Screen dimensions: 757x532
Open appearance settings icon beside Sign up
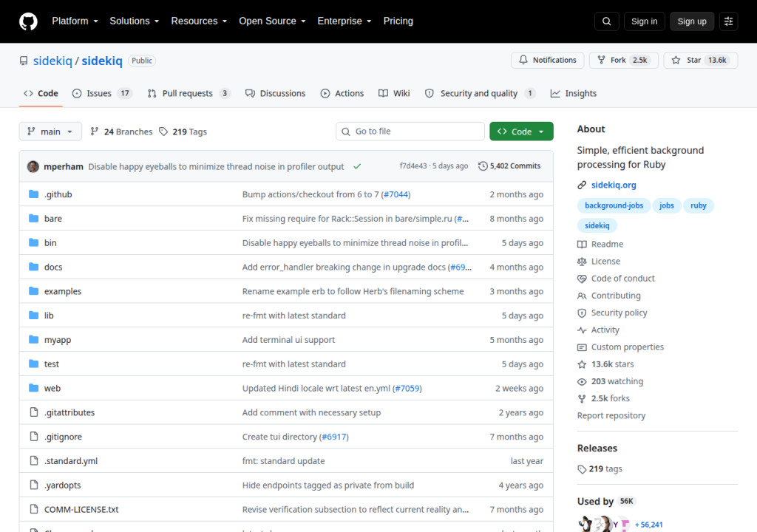click(728, 21)
